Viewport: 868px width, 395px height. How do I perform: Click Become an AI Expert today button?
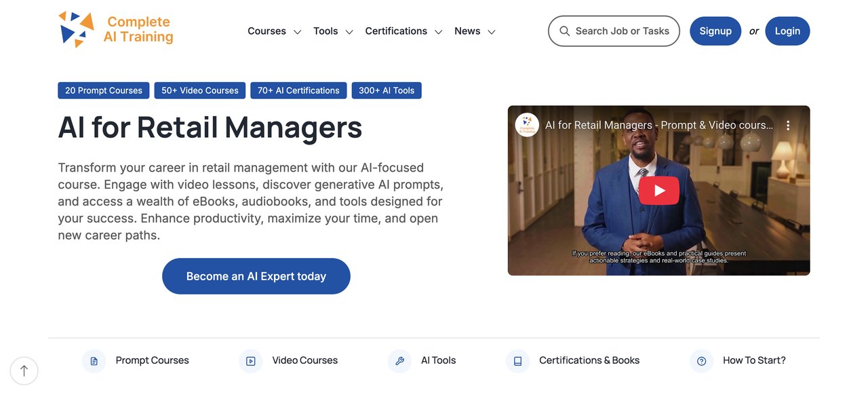(256, 276)
